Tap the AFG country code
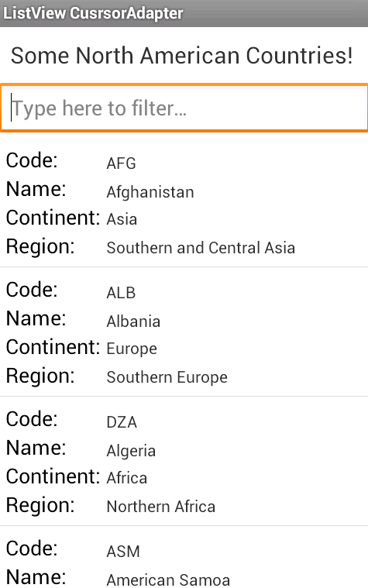 (x=121, y=163)
